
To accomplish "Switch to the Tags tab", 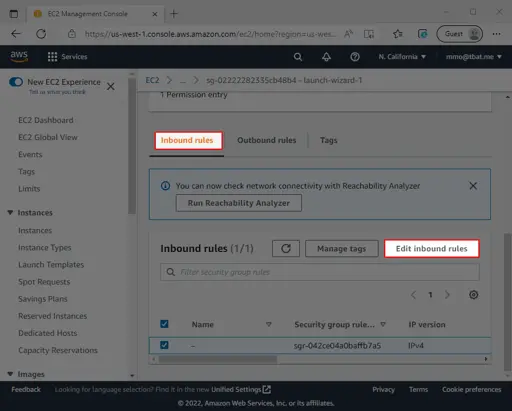I will [x=329, y=140].
